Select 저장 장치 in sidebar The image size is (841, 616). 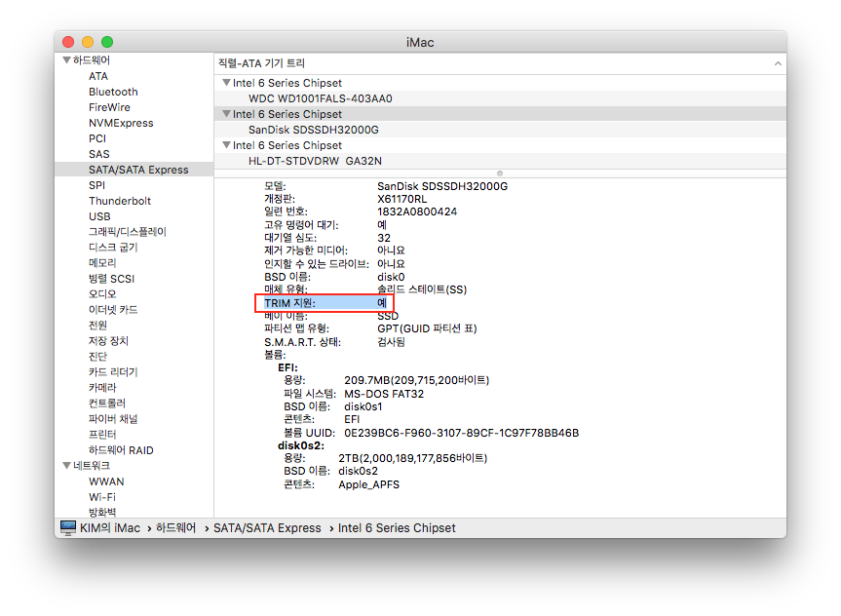(x=108, y=341)
